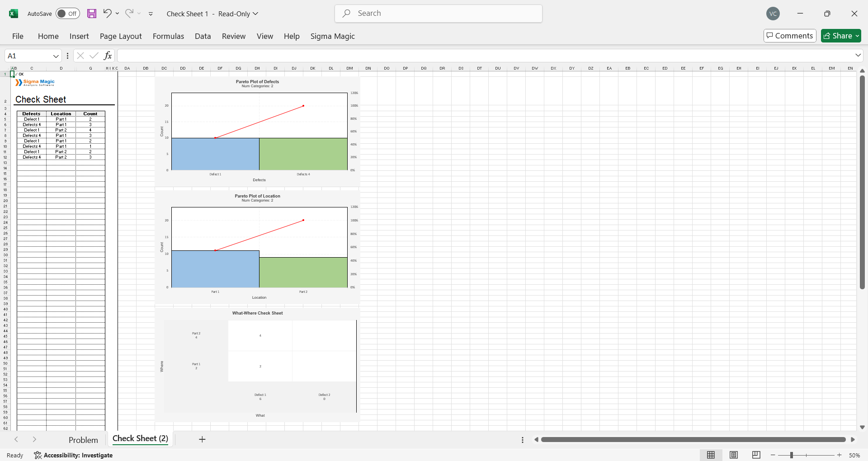Click the zoom in plus icon
This screenshot has width=868, height=461.
pyautogui.click(x=840, y=455)
